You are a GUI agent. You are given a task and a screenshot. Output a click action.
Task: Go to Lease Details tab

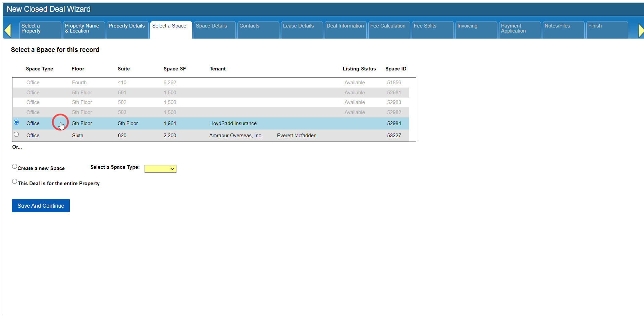click(302, 30)
